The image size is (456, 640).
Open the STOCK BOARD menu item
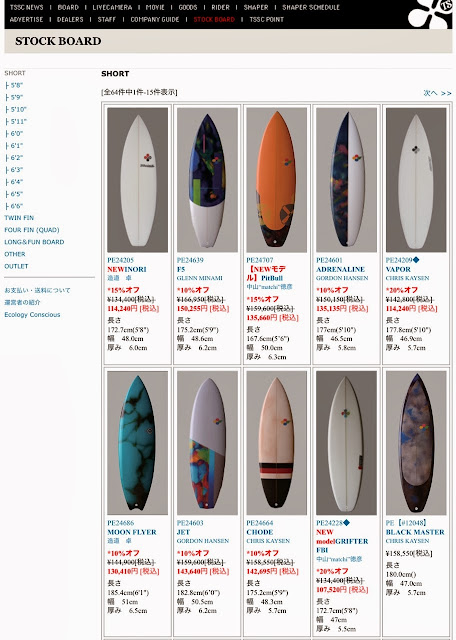pos(214,20)
